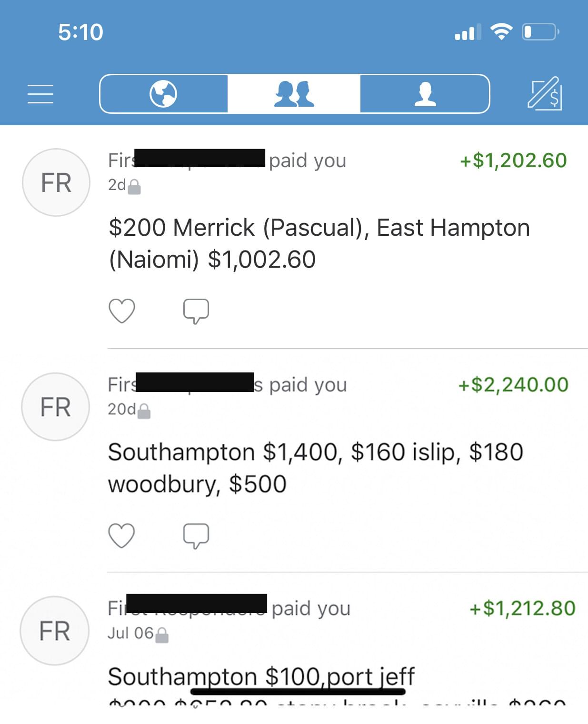Open the FR avatar on the first payment
The width and height of the screenshot is (588, 724).
(x=56, y=182)
